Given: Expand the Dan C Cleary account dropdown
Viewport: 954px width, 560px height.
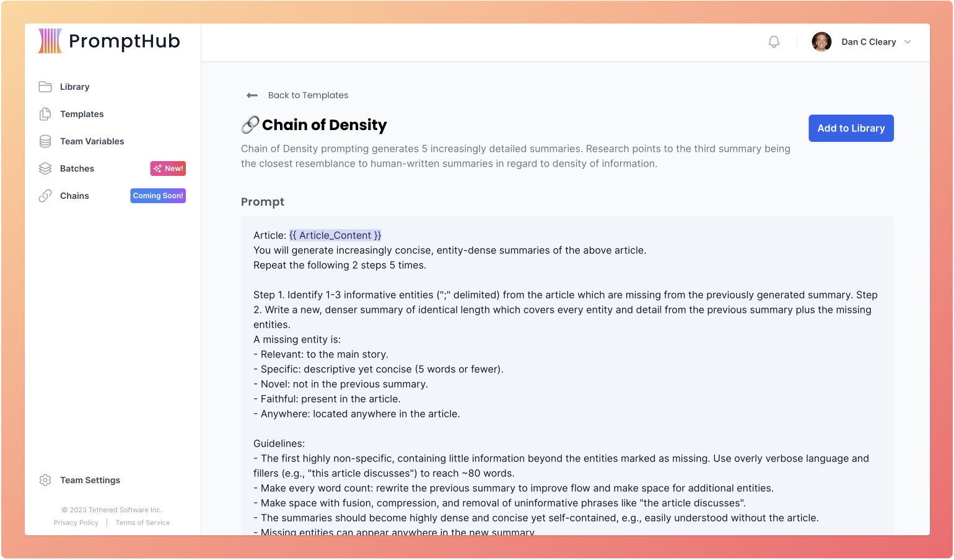Looking at the screenshot, I should tap(907, 42).
